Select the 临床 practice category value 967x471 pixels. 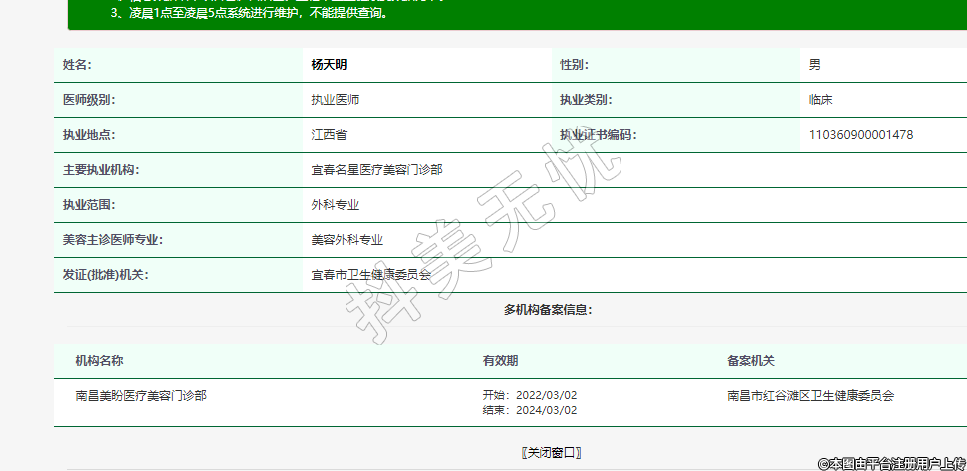(820, 100)
